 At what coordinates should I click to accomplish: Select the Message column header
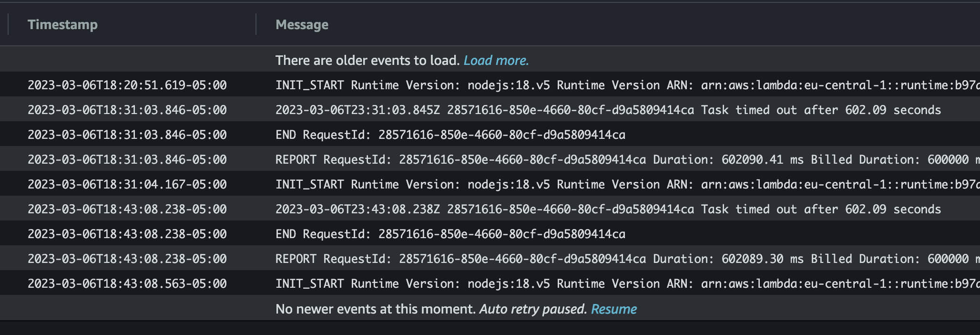(301, 24)
